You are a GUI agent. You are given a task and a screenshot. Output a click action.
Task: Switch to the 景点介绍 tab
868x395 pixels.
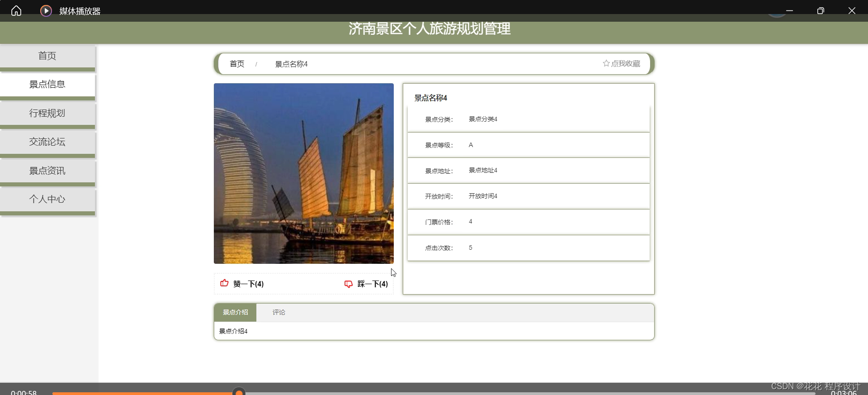click(235, 312)
